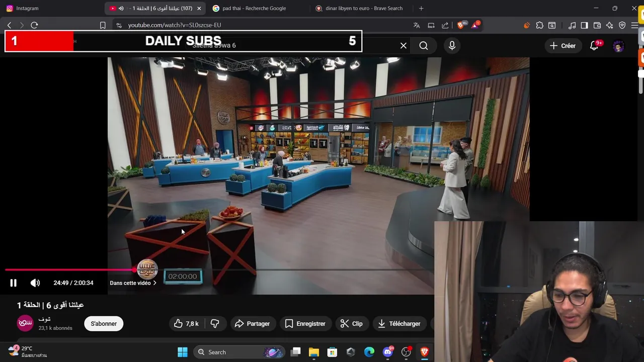The image size is (644, 362).
Task: Save video with Enregistrer button
Action: (305, 324)
